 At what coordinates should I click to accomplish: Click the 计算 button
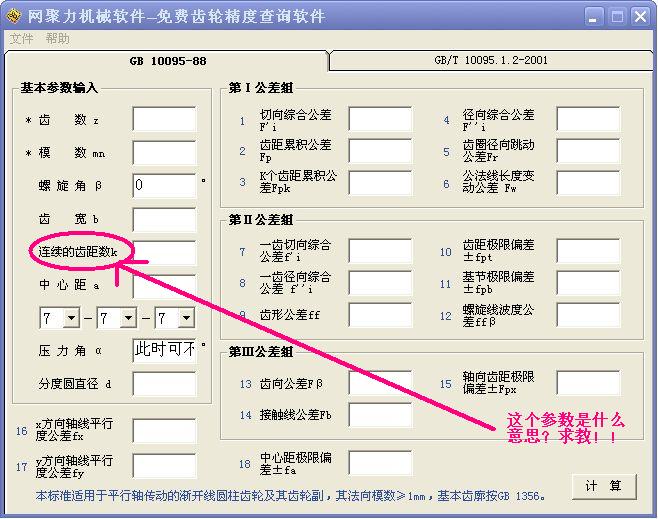tap(604, 486)
